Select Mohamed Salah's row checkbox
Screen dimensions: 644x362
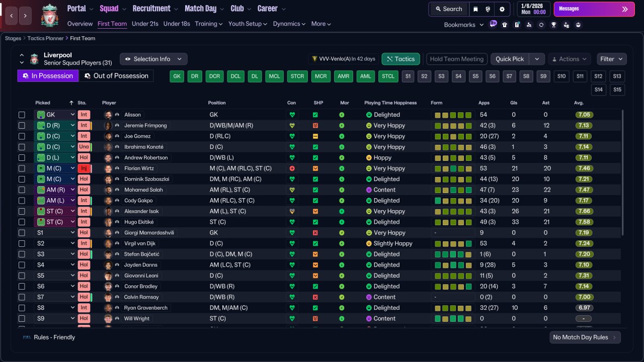pos(22,190)
